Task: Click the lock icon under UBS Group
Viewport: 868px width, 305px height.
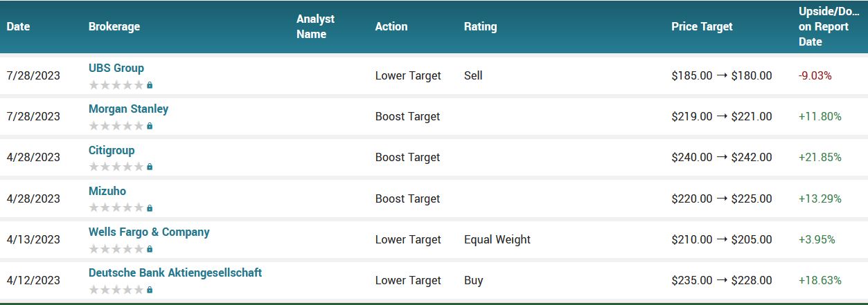Action: coord(150,85)
